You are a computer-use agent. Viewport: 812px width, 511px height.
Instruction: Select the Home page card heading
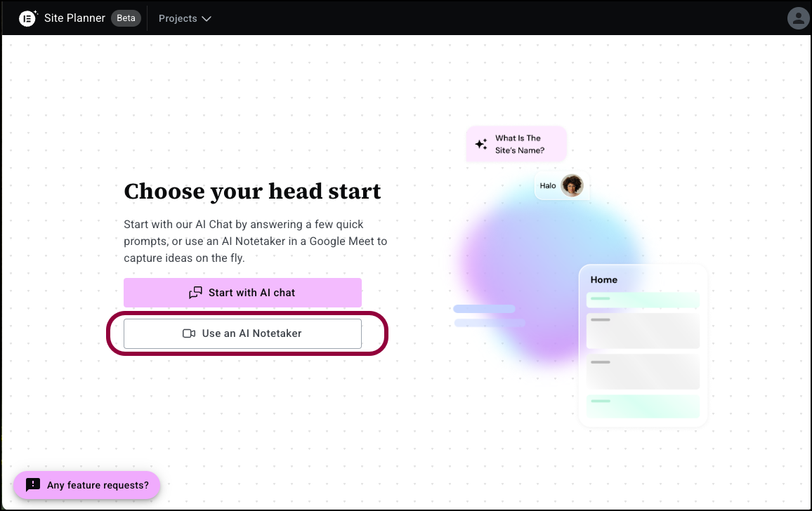(x=604, y=279)
